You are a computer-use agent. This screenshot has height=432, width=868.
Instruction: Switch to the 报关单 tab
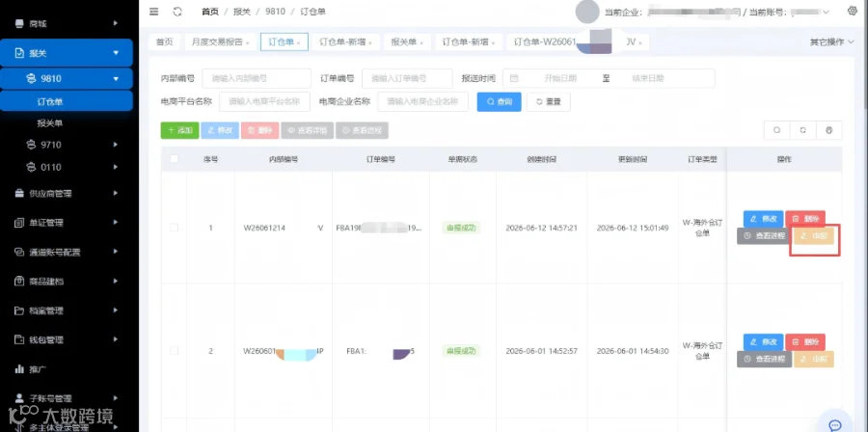pos(407,42)
